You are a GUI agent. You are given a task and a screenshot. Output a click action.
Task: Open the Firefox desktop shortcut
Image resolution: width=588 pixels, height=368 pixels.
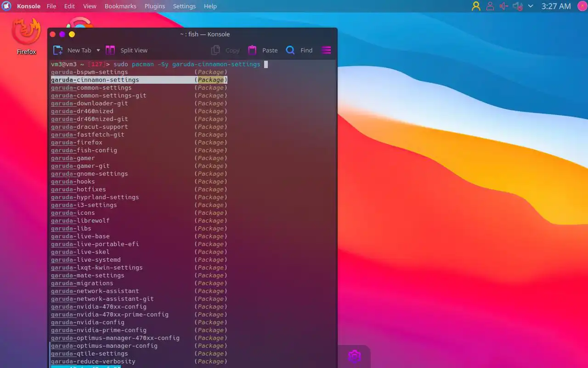pyautogui.click(x=26, y=37)
